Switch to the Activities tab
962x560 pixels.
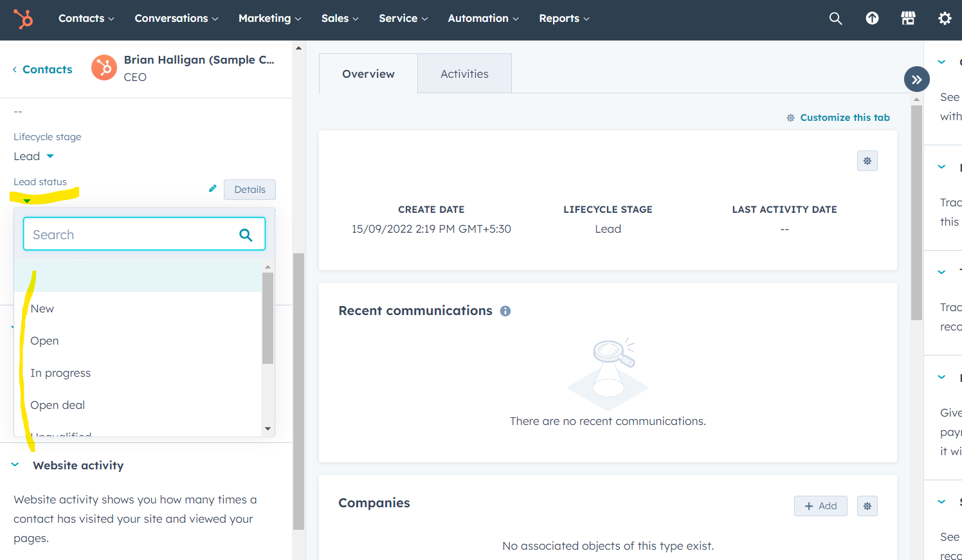point(464,74)
